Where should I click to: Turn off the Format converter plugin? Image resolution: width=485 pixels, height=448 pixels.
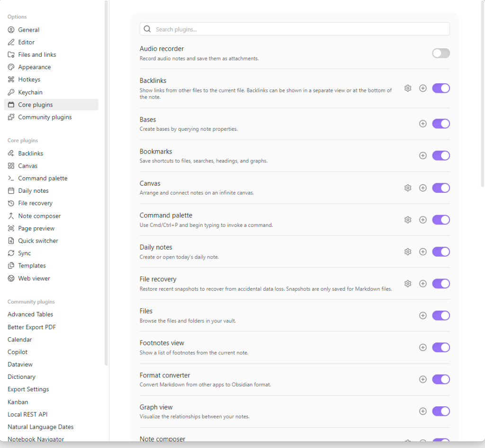(x=441, y=379)
